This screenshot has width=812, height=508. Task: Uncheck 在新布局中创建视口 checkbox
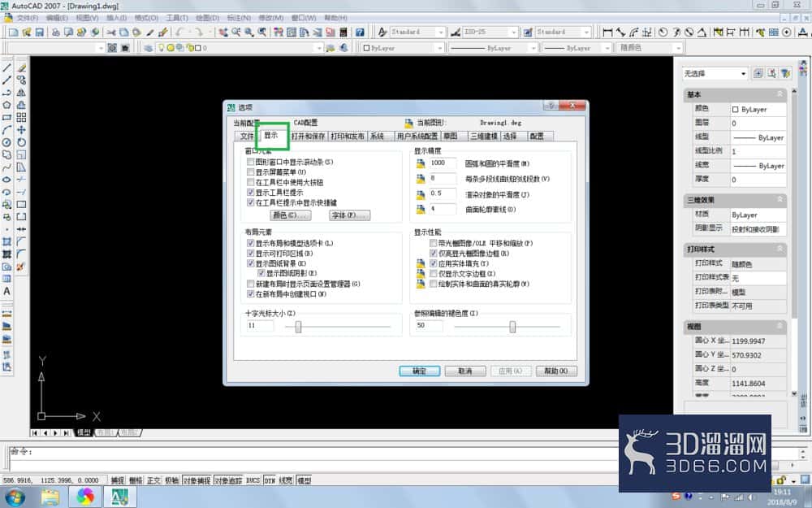point(251,294)
